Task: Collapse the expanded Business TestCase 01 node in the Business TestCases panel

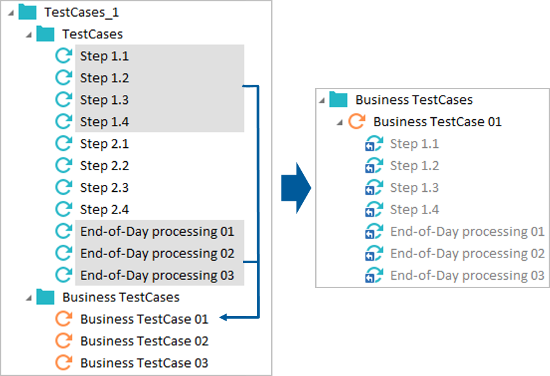Action: coord(340,122)
